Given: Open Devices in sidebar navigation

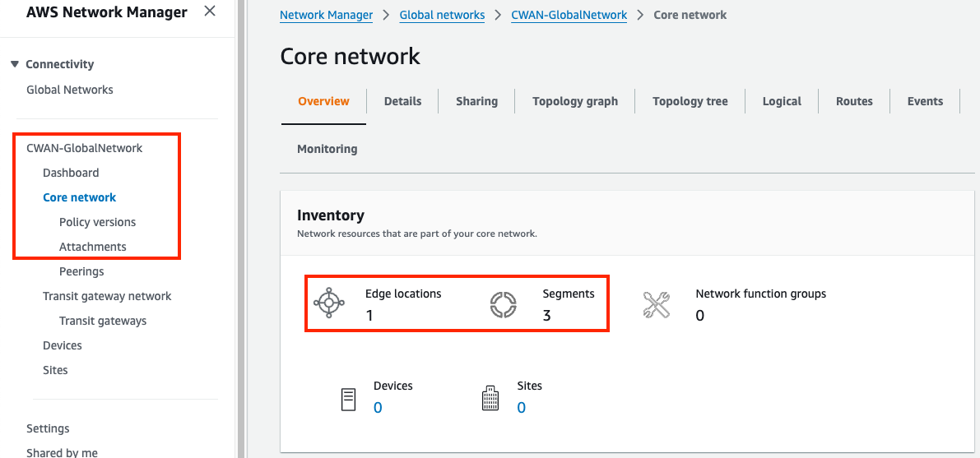Looking at the screenshot, I should coord(62,345).
